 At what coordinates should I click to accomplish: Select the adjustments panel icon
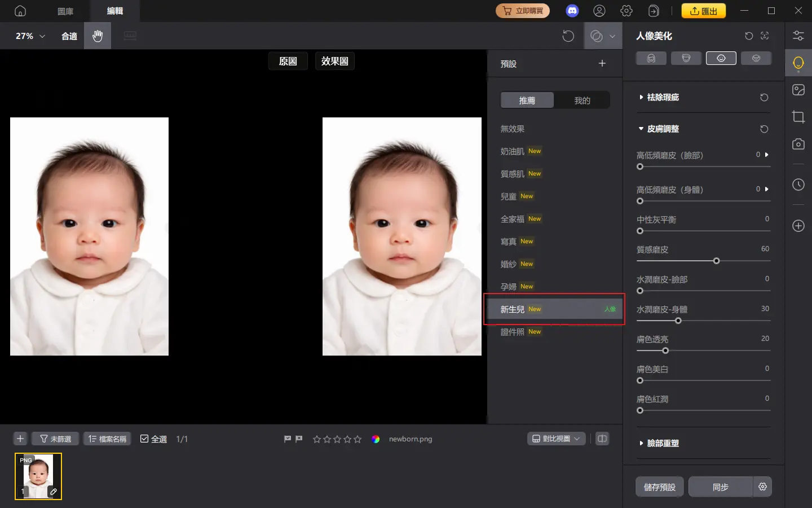click(798, 36)
